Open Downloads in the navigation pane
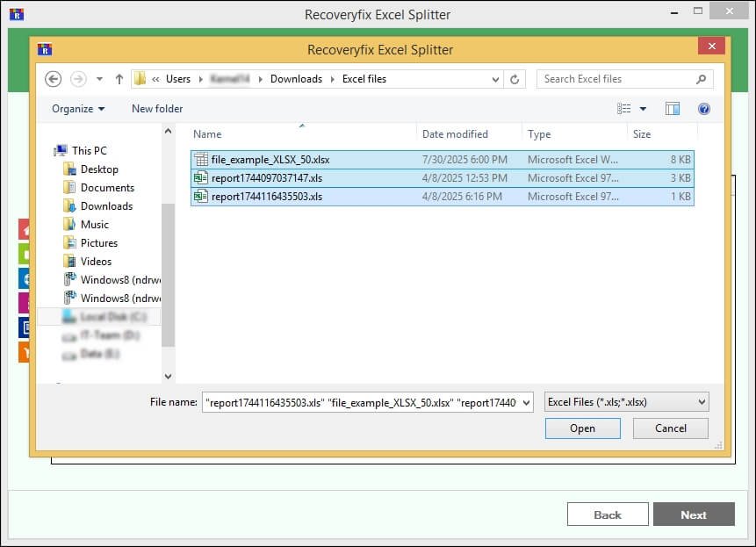Viewport: 756px width, 547px height. [106, 206]
